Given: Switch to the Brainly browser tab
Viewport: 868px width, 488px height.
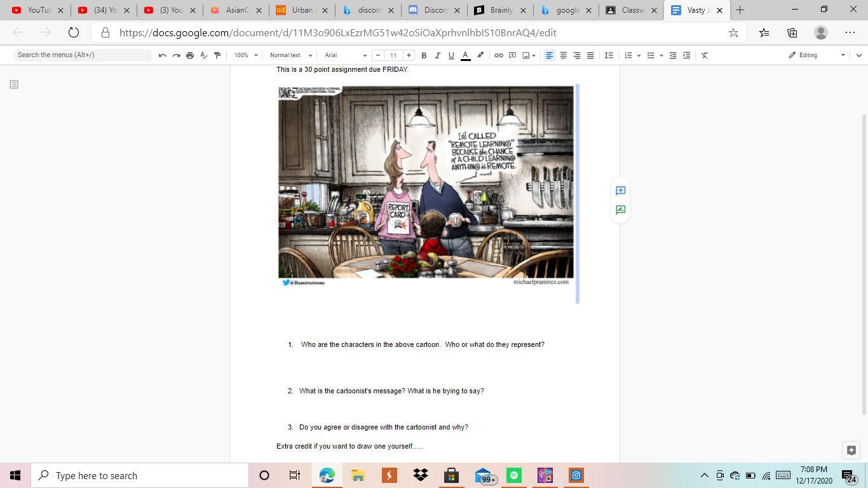Looking at the screenshot, I should pyautogui.click(x=500, y=10).
